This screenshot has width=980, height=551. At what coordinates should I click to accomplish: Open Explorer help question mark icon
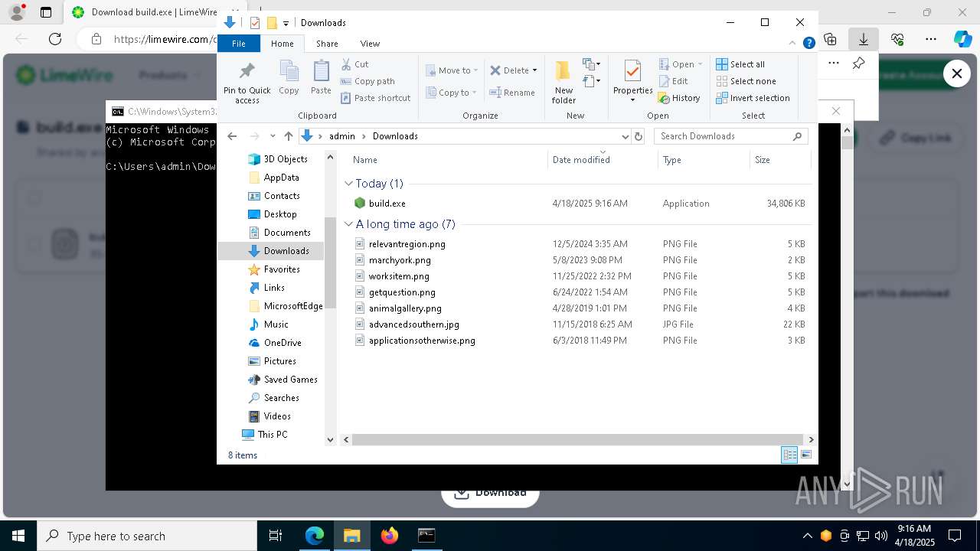pyautogui.click(x=808, y=44)
